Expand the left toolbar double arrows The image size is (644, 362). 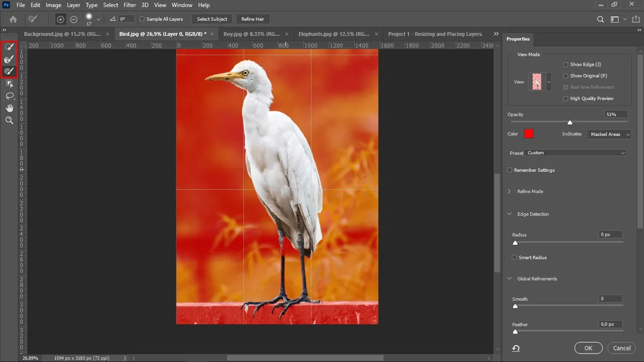point(5,30)
